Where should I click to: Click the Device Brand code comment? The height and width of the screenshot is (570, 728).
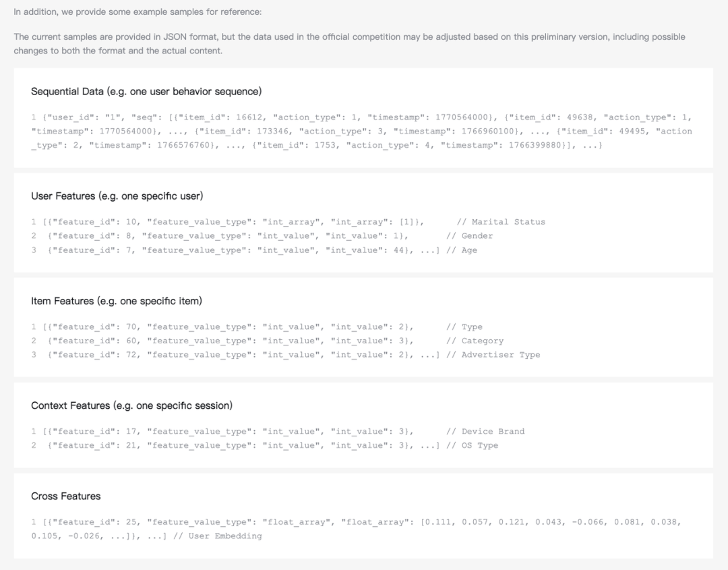coord(485,432)
